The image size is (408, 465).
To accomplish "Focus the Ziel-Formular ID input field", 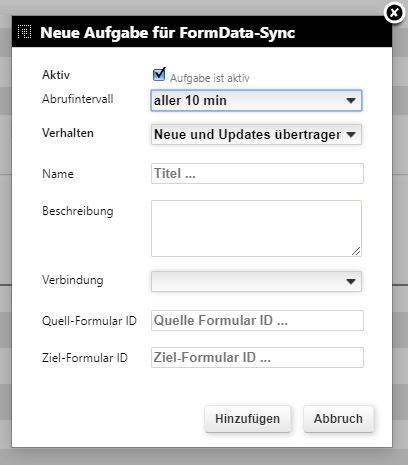I will pyautogui.click(x=257, y=358).
